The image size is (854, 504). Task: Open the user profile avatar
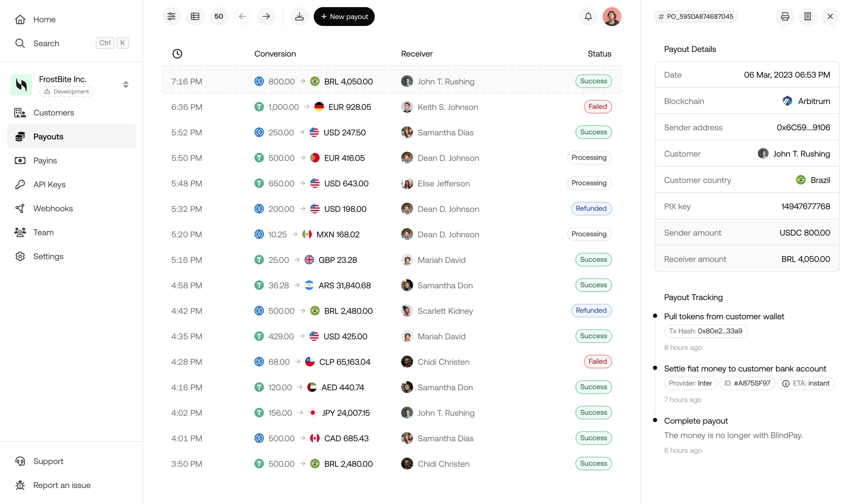(612, 16)
